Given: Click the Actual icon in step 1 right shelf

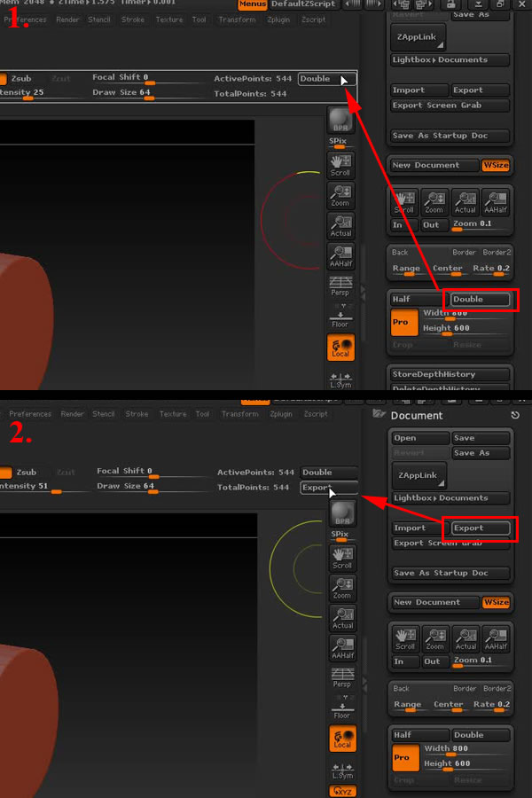Looking at the screenshot, I should (x=340, y=225).
